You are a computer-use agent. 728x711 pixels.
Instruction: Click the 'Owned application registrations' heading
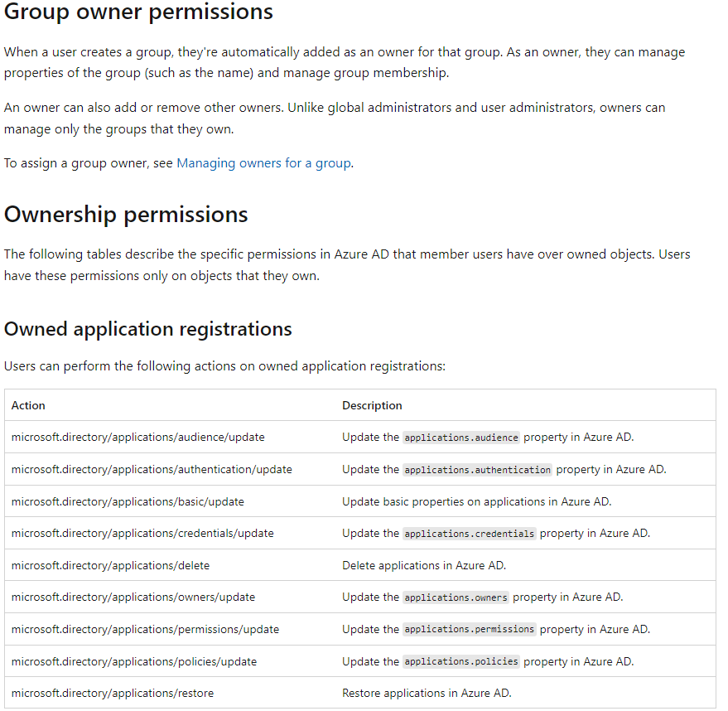(148, 329)
